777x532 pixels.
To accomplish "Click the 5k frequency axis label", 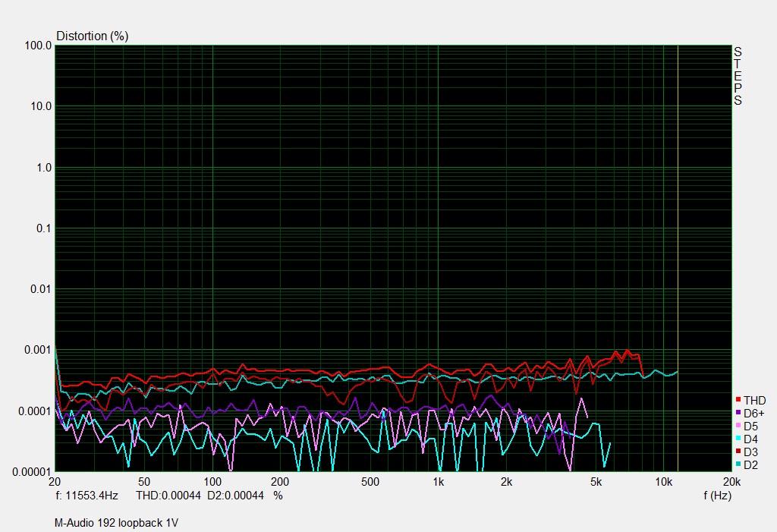I will pyautogui.click(x=596, y=482).
